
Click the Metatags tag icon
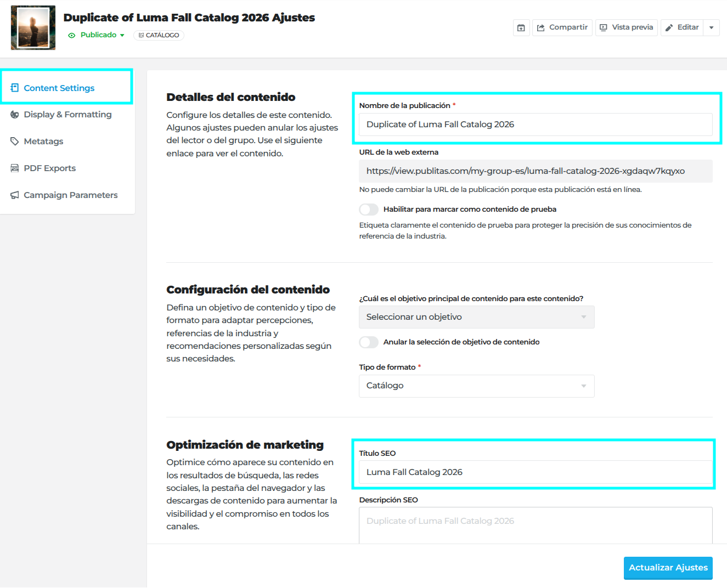click(x=15, y=142)
